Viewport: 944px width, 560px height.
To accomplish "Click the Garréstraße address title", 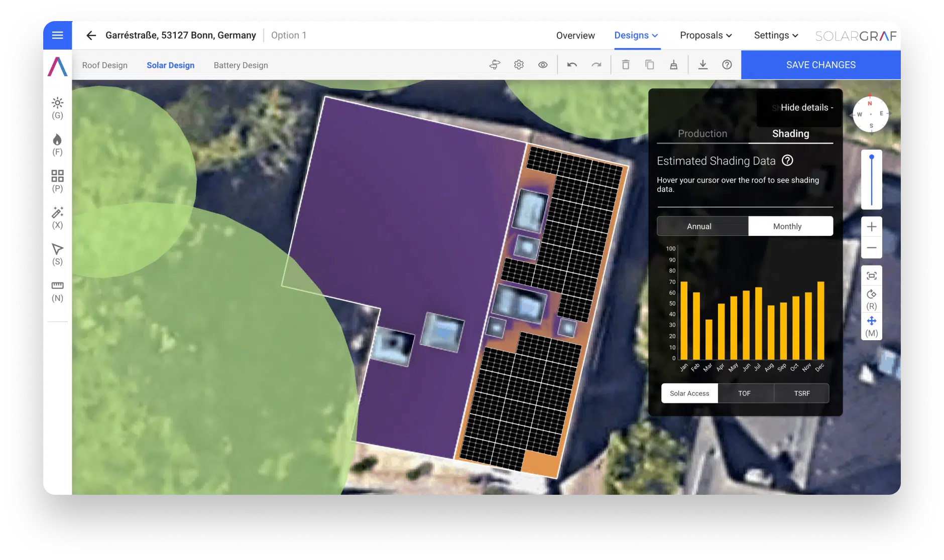I will click(x=181, y=35).
